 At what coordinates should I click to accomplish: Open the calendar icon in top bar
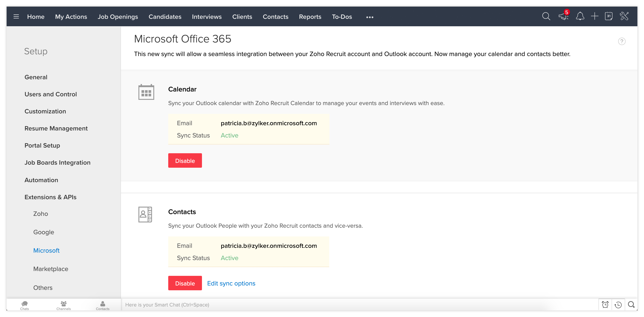click(x=609, y=17)
